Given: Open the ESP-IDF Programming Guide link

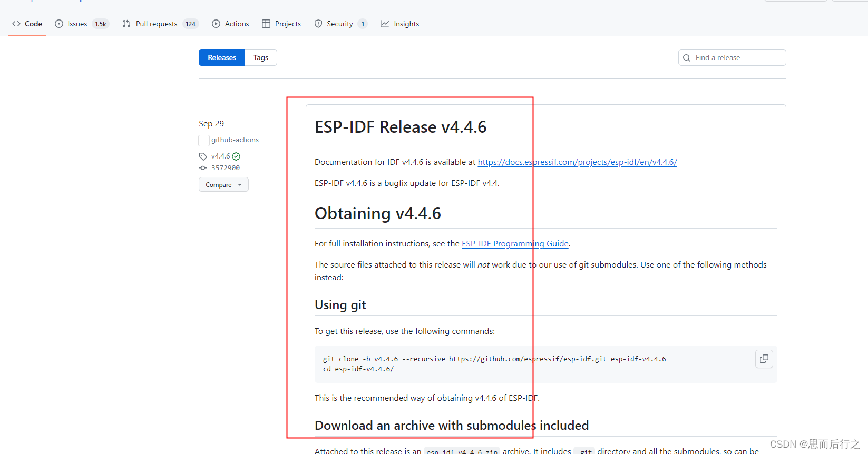Looking at the screenshot, I should coord(515,244).
